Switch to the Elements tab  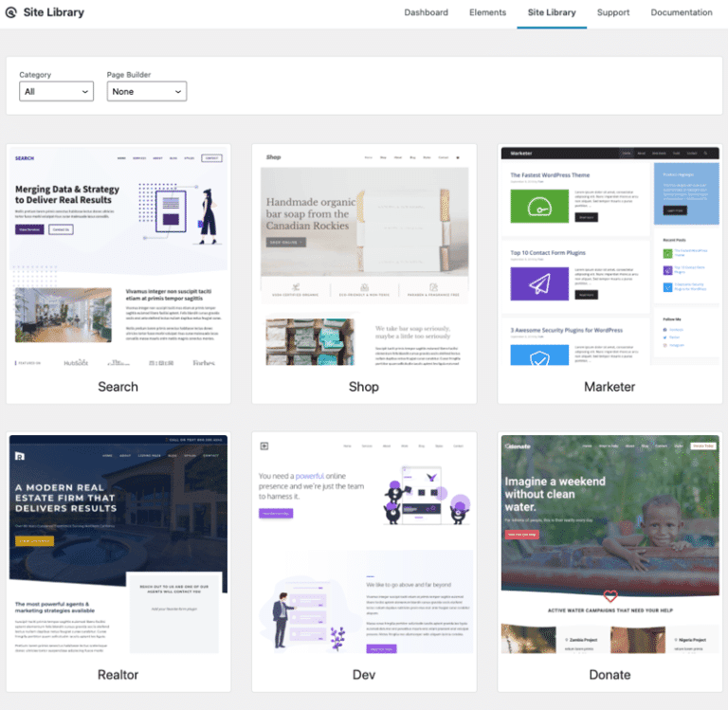click(x=487, y=13)
